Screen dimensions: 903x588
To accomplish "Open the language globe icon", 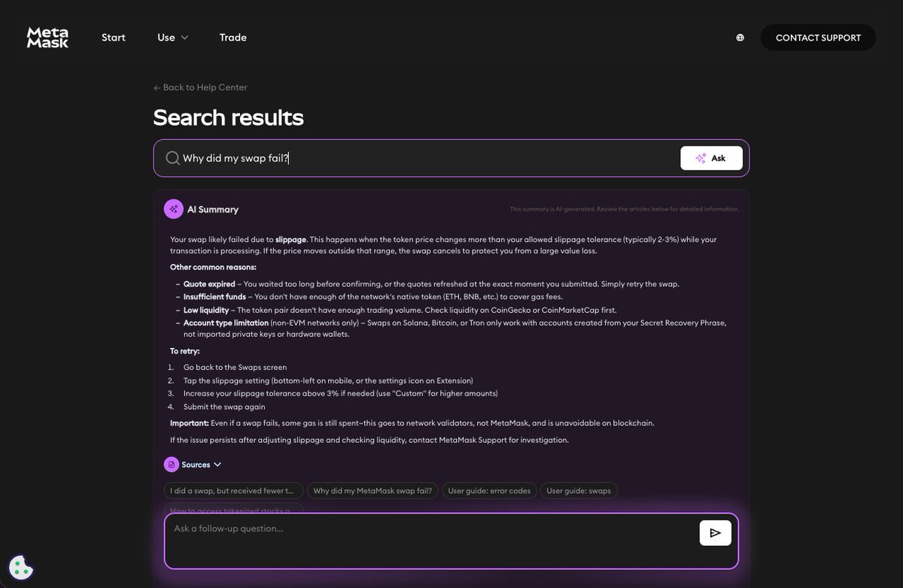I will pyautogui.click(x=740, y=38).
